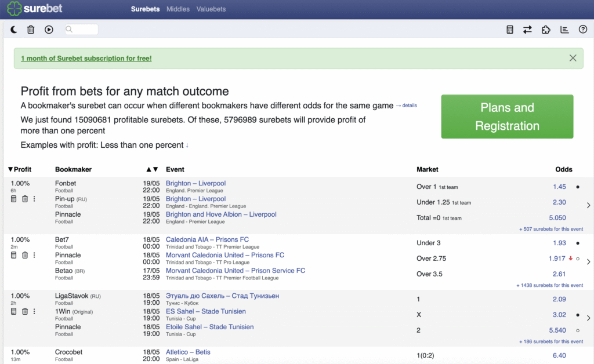
Task: Expand the Caledonia – Prisons surebet chevron
Action: [x=588, y=261]
